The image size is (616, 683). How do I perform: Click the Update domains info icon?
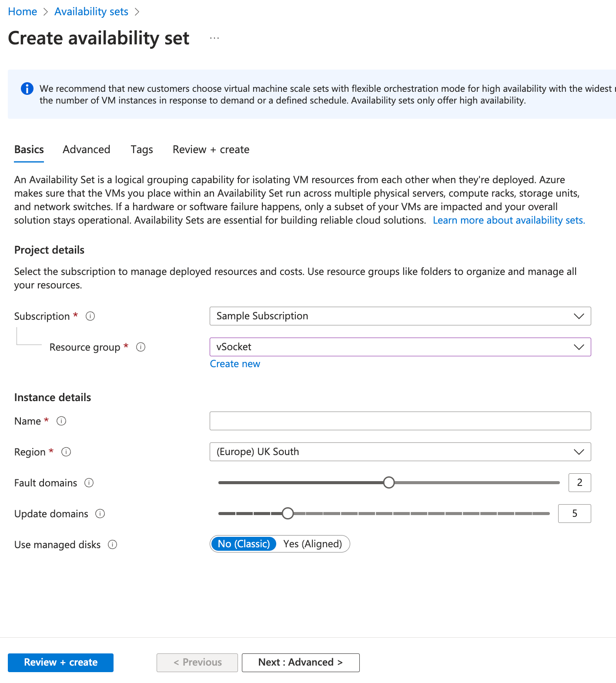click(x=100, y=514)
